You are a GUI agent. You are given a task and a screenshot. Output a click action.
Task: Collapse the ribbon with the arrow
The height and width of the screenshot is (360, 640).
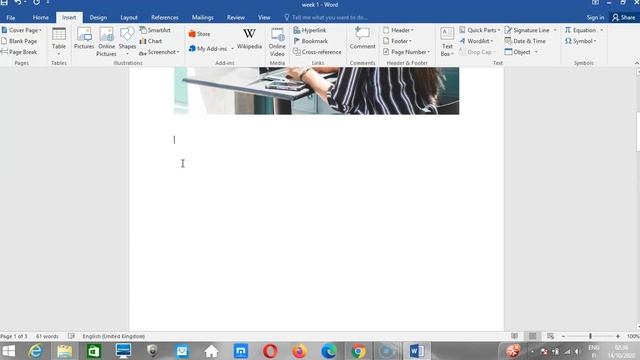[636, 63]
